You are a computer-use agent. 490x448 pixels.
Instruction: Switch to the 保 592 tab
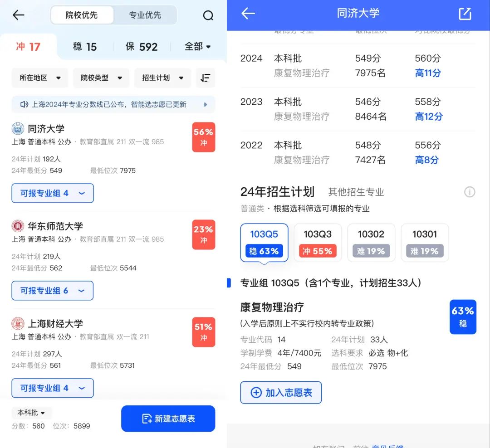click(x=141, y=47)
